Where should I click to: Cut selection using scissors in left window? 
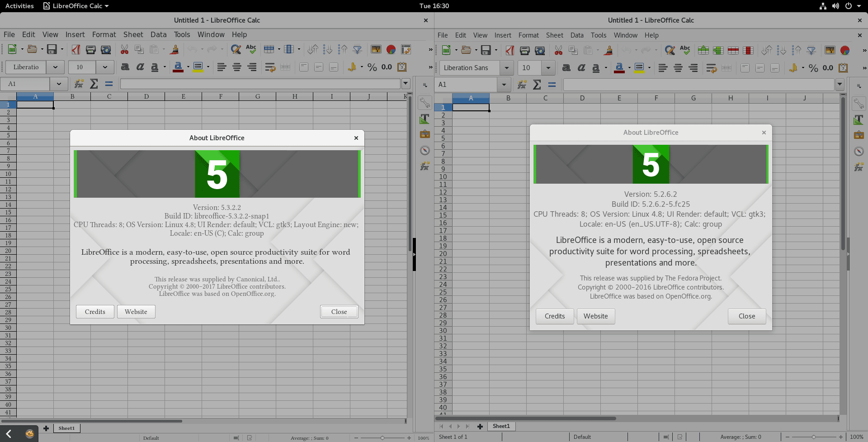point(125,49)
